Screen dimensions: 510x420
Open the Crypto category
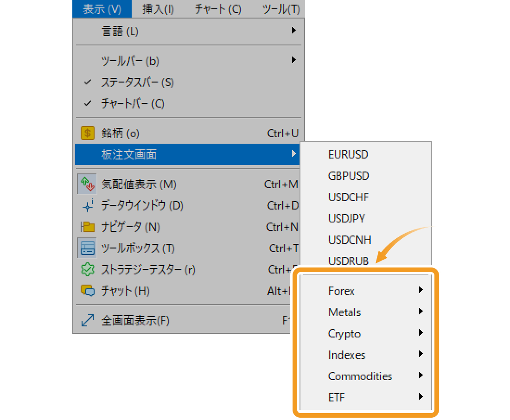click(x=366, y=333)
